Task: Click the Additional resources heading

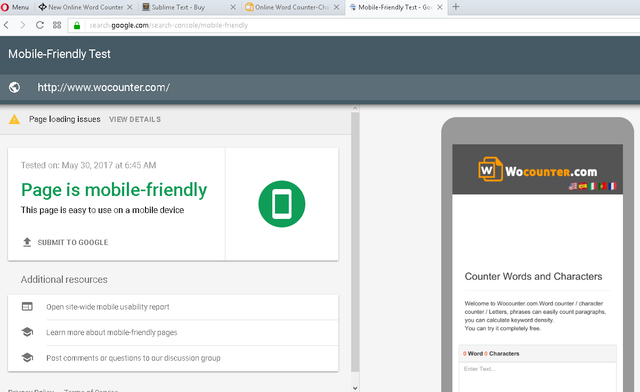Action: pos(64,280)
